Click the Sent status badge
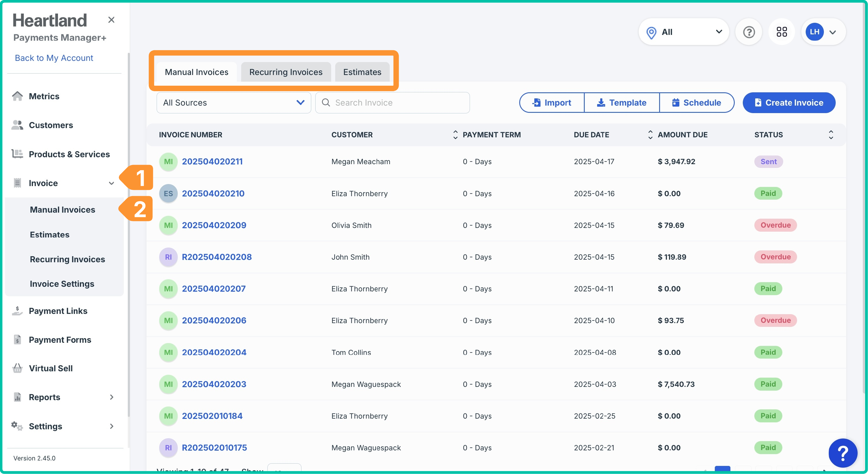 pos(768,162)
